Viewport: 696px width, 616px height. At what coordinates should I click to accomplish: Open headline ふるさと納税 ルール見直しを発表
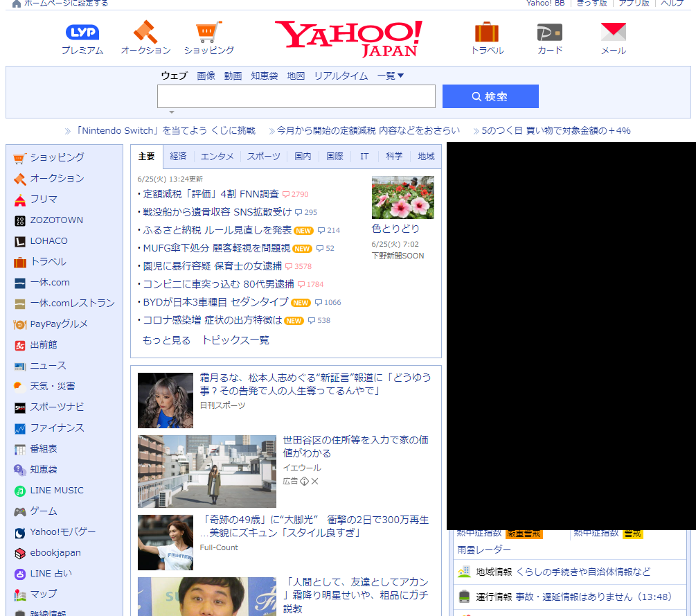[217, 230]
